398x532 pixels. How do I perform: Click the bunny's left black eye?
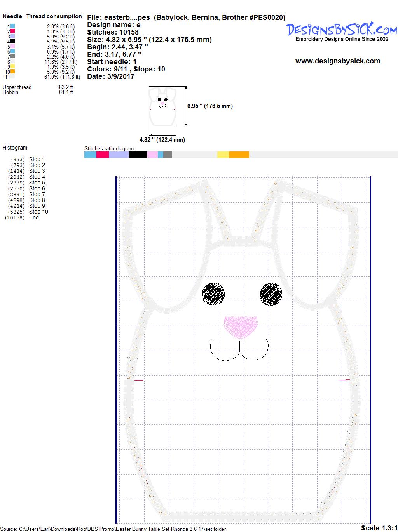coord(213,293)
